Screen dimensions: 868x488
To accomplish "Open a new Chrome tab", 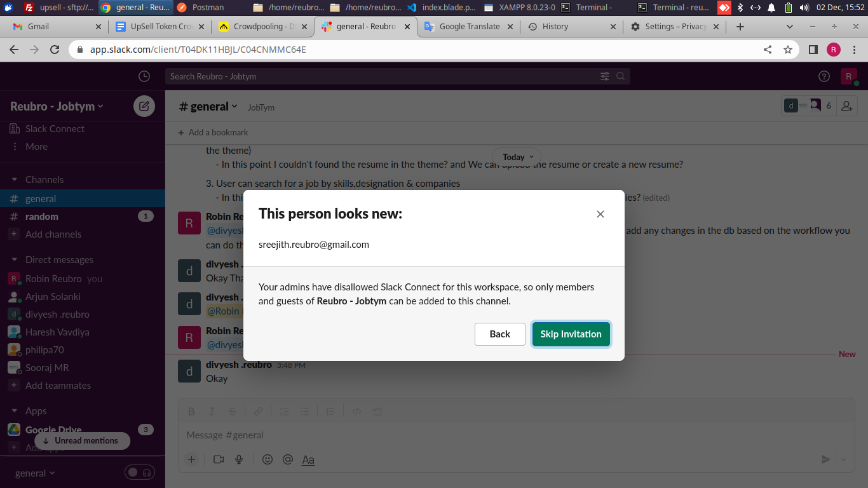I will 740,27.
